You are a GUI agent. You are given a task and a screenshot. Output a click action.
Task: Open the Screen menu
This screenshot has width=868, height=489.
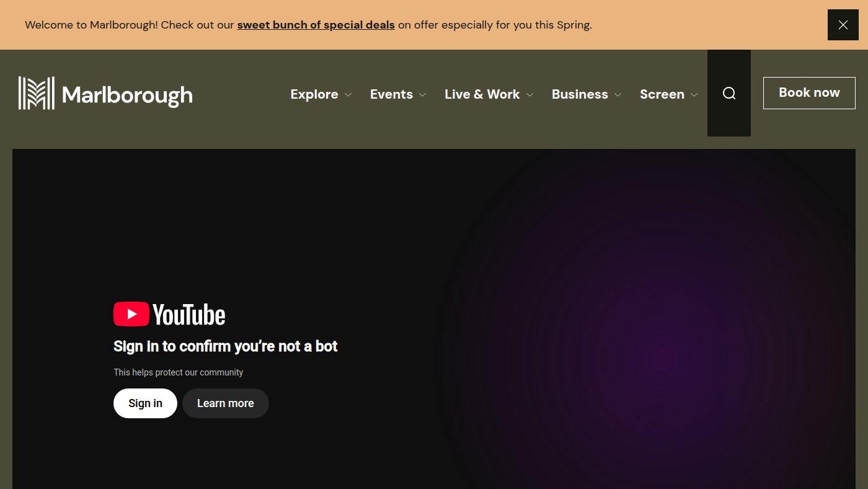662,94
